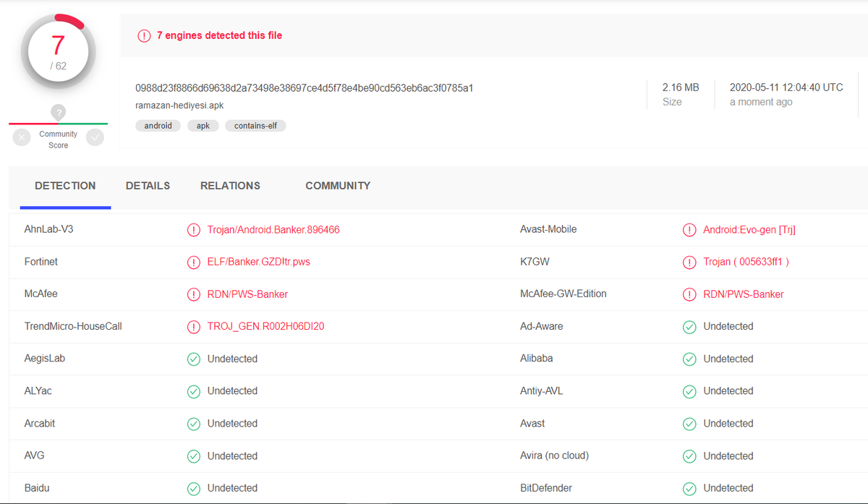The width and height of the screenshot is (868, 504).
Task: Click the Avast-Mobile engine name
Action: 548,229
